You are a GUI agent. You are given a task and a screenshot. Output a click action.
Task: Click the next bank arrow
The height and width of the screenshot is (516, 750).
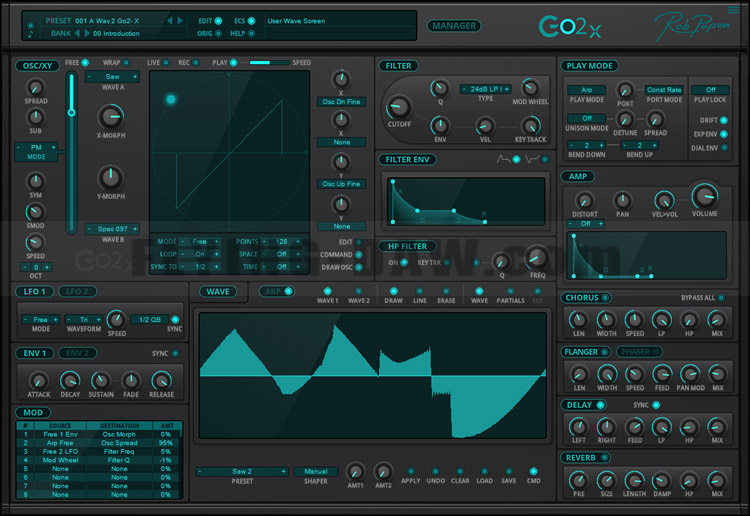[87, 33]
